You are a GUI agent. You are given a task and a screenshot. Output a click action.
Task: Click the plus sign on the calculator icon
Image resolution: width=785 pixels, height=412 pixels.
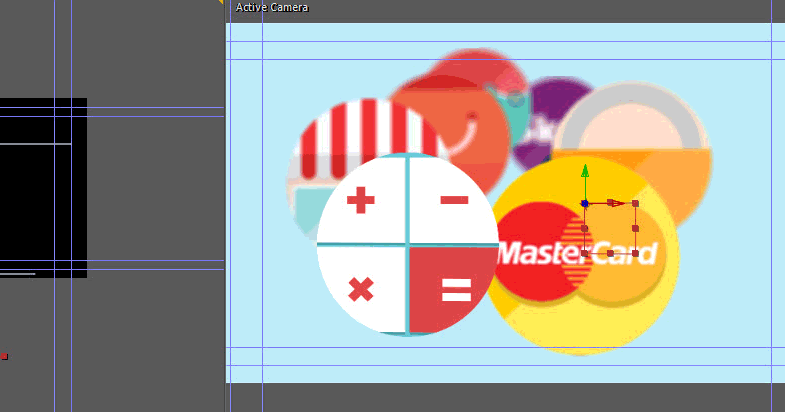[360, 200]
